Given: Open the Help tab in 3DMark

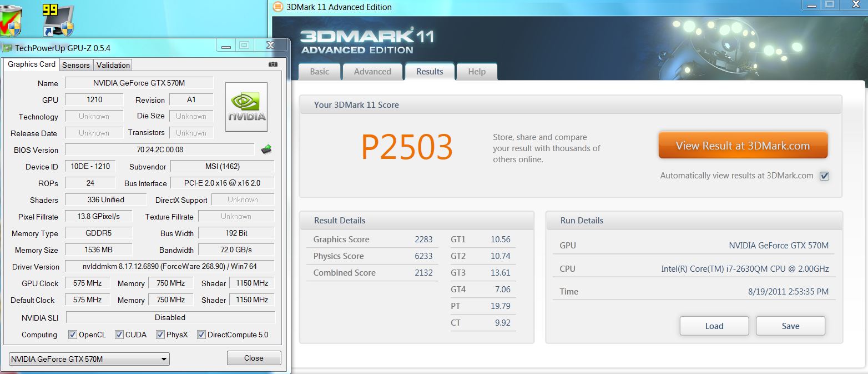Looking at the screenshot, I should 477,72.
